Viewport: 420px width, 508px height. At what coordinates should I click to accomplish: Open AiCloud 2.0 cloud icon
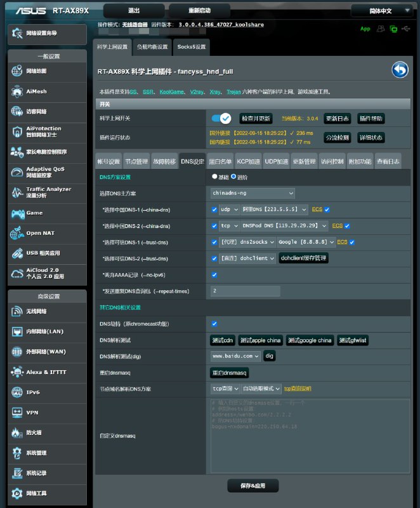tap(17, 274)
